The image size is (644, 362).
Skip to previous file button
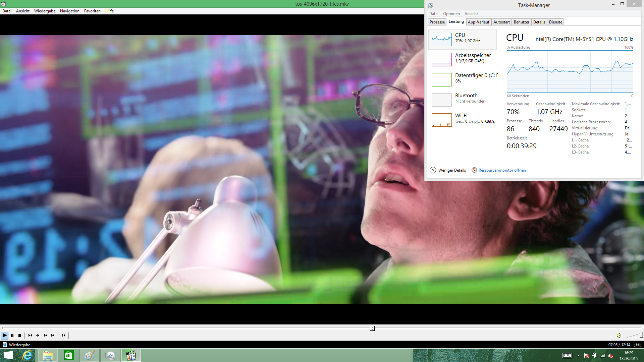click(x=30, y=336)
